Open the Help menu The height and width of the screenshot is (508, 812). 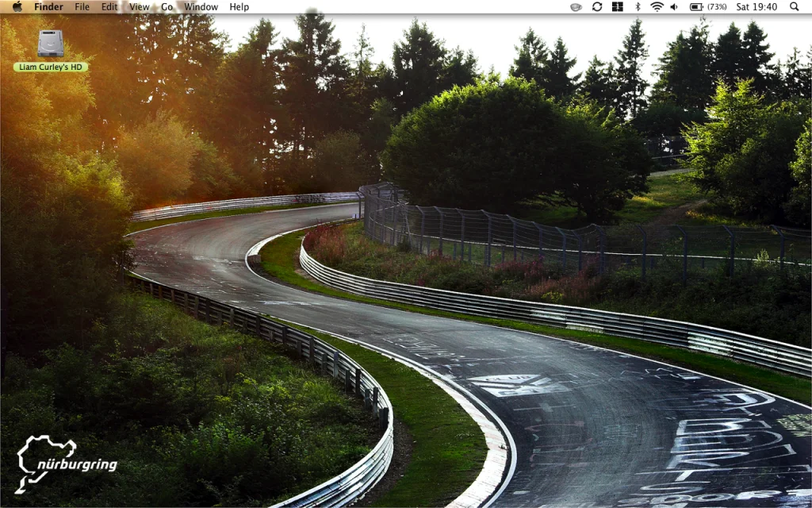pos(239,6)
